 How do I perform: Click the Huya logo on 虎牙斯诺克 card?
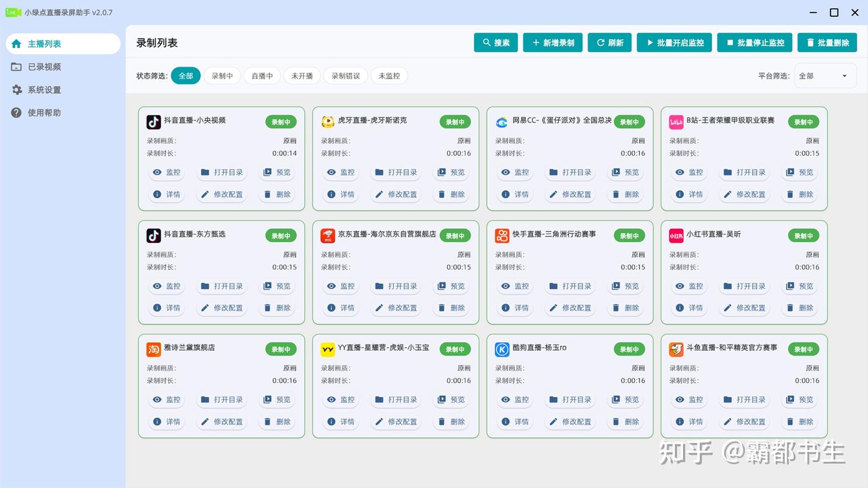[x=328, y=122]
